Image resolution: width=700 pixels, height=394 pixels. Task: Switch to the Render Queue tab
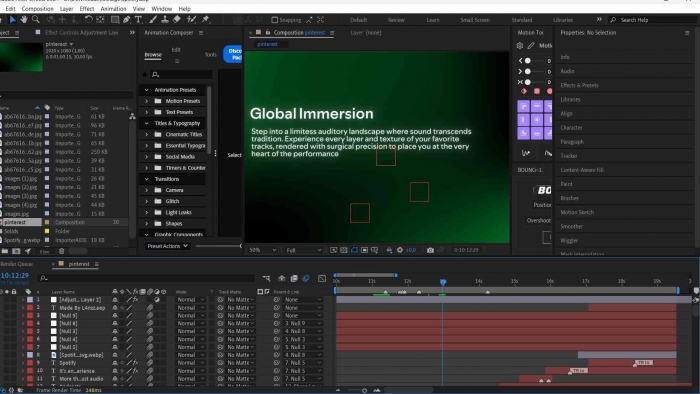(17, 264)
